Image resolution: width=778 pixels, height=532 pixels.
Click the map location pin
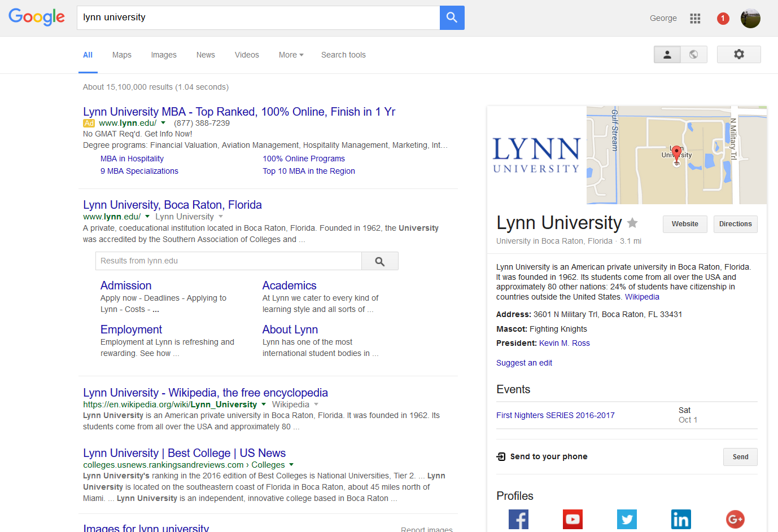[677, 155]
